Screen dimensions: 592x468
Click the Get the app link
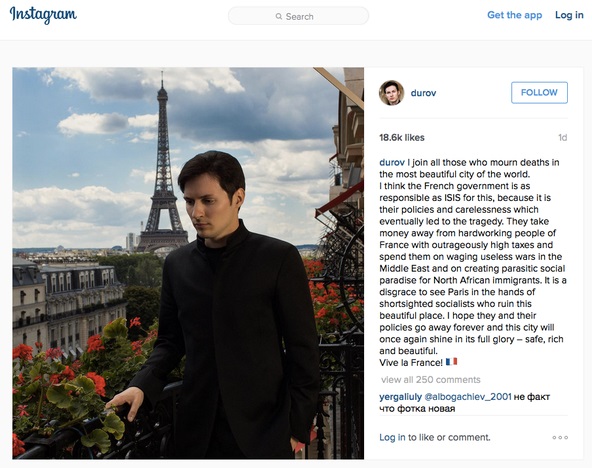coord(514,15)
